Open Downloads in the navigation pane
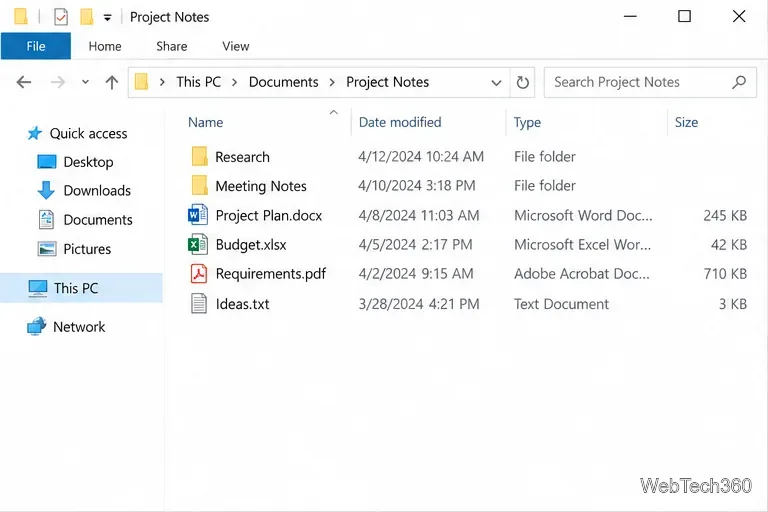The height and width of the screenshot is (512, 768). 97,191
